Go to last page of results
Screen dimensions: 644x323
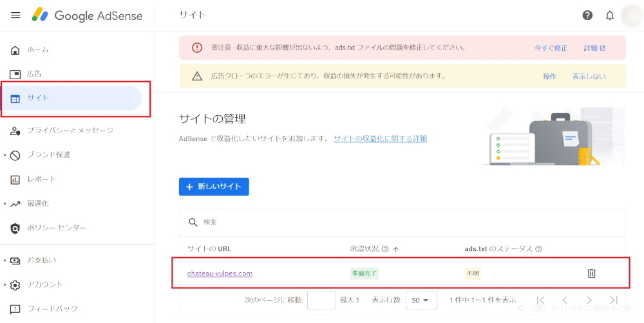[614, 300]
